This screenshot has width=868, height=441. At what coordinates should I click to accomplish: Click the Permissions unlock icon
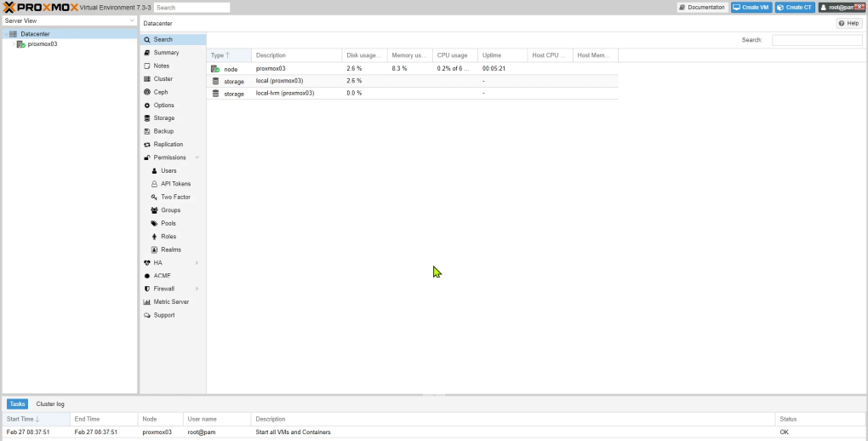click(146, 157)
